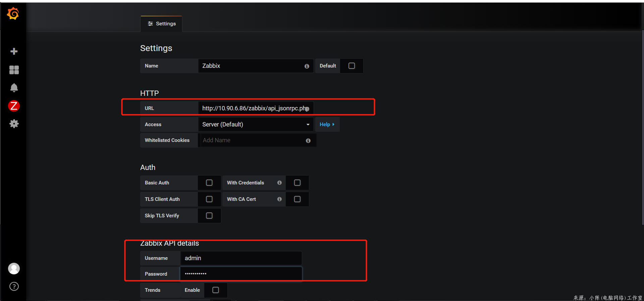Click the Username label

[x=156, y=258]
